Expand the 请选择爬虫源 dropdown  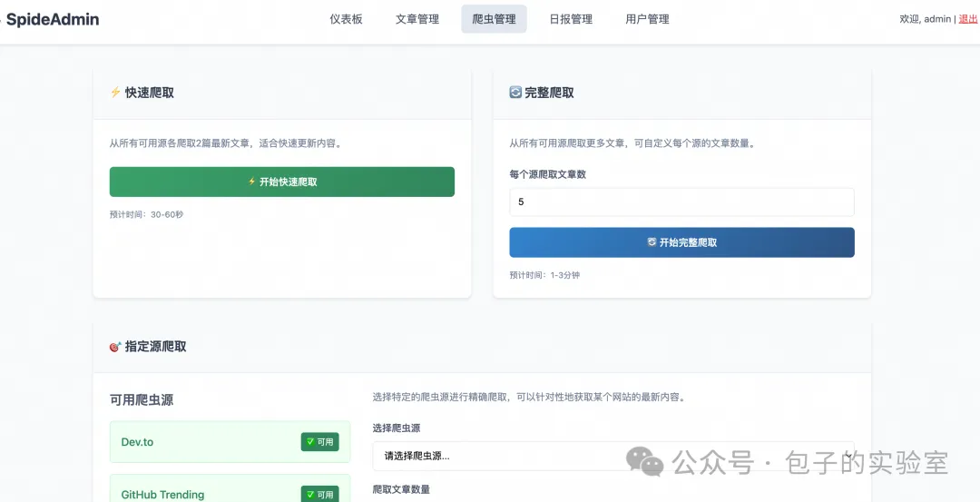pos(613,456)
